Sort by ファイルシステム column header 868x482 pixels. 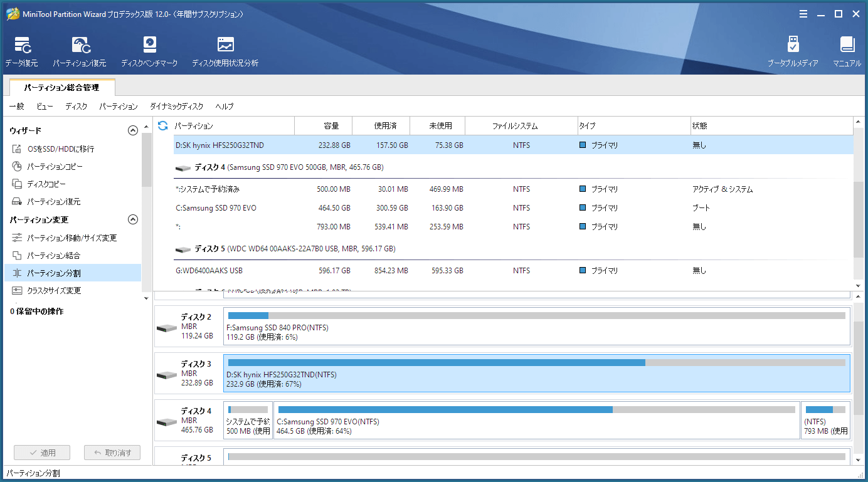(x=521, y=126)
